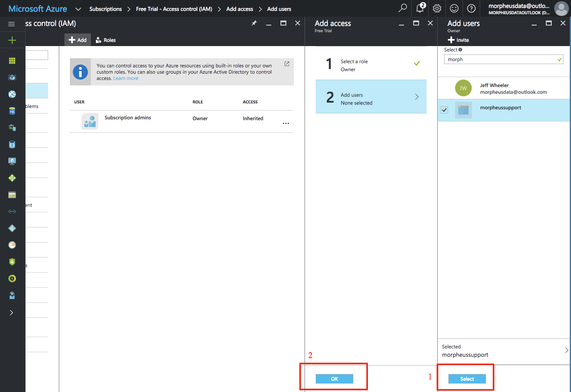Open Virtual networks arrows icon in sidebar
571x392 pixels.
12,211
